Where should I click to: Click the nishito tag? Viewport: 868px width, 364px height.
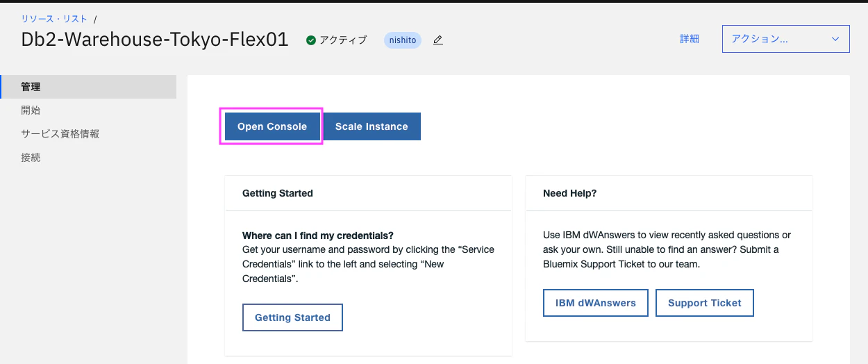pyautogui.click(x=403, y=40)
